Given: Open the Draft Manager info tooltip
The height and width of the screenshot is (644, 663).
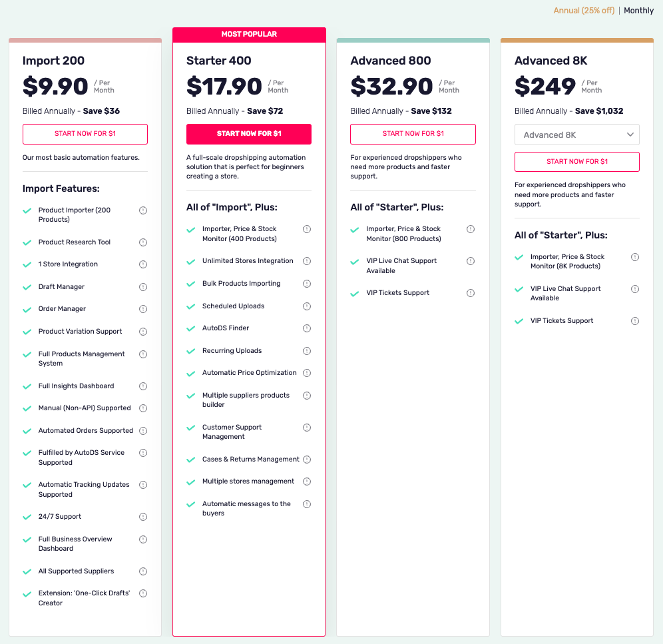Looking at the screenshot, I should coord(143,286).
